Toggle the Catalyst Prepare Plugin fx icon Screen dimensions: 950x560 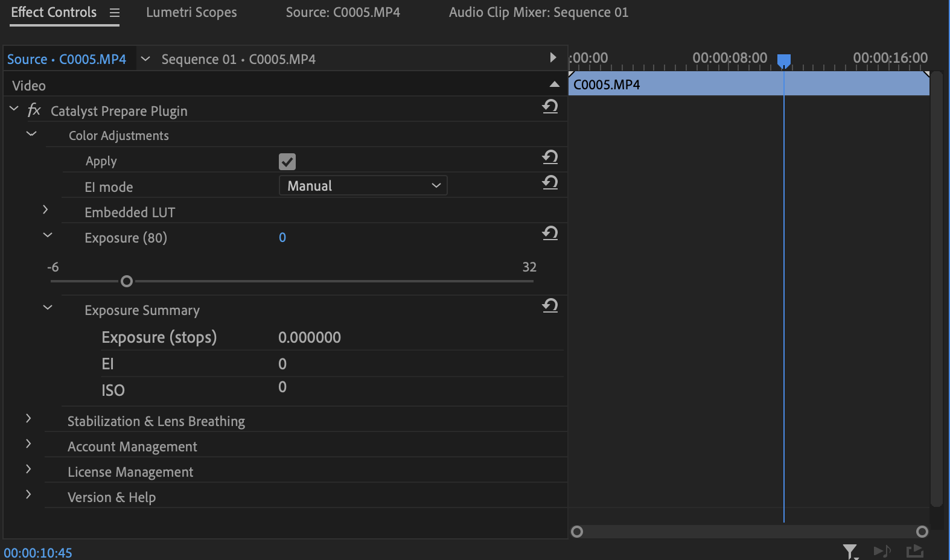pyautogui.click(x=34, y=110)
